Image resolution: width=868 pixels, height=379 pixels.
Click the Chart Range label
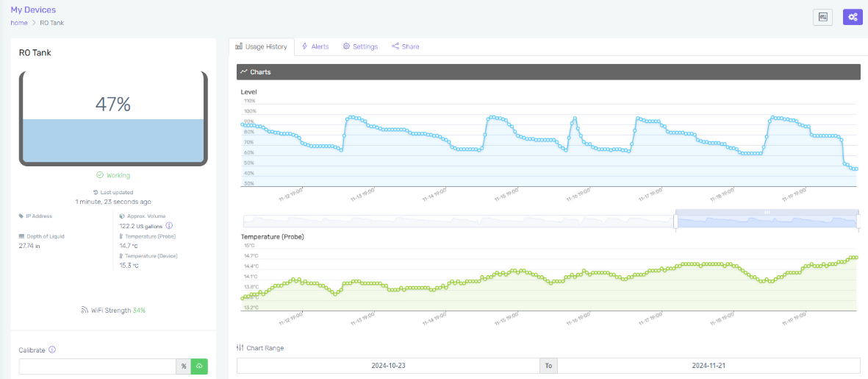265,348
